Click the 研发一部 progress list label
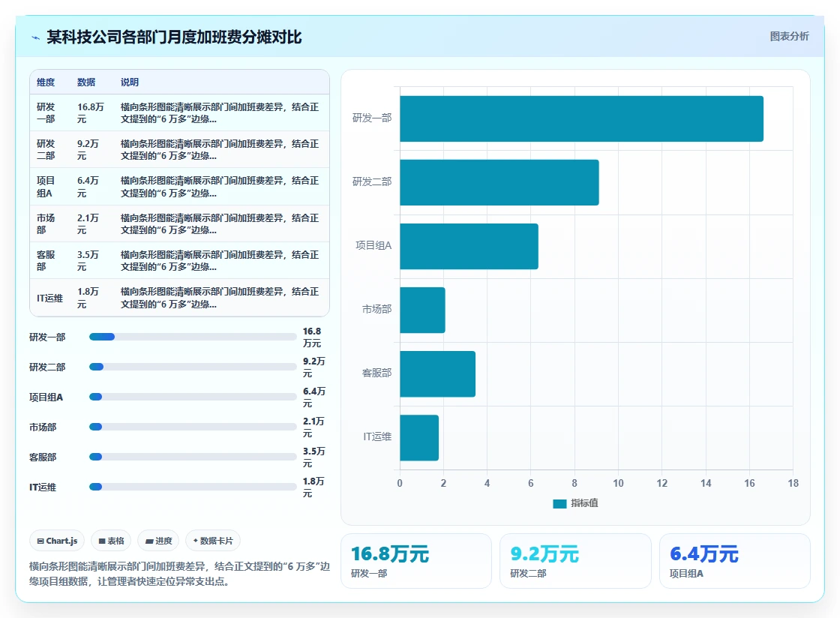The image size is (840, 618). pos(47,337)
